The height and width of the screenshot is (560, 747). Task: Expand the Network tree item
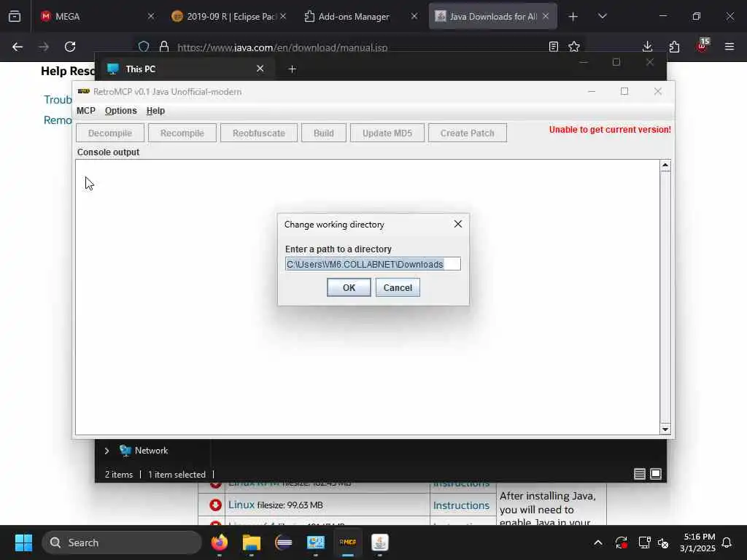(107, 451)
